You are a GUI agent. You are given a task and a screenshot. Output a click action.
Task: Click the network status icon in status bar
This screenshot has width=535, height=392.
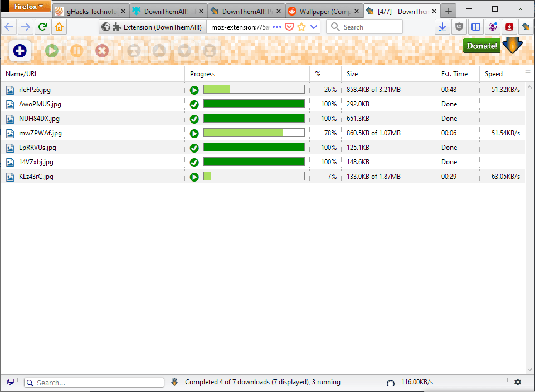[x=11, y=382]
